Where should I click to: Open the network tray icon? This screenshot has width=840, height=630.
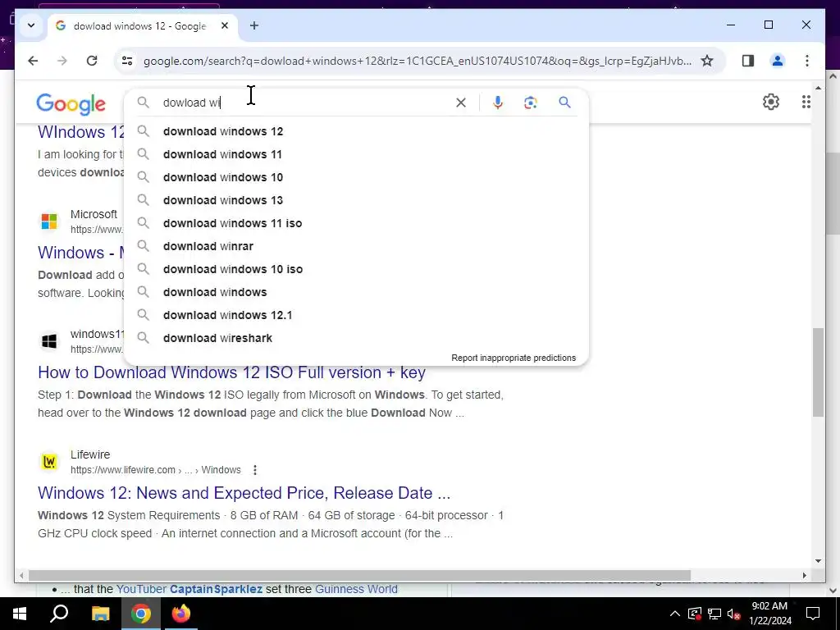pyautogui.click(x=714, y=614)
